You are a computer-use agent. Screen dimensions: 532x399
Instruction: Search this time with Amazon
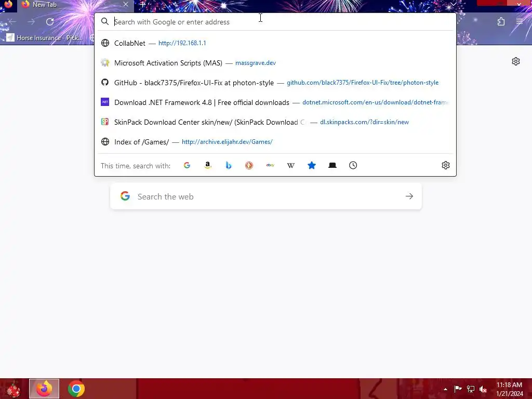point(208,165)
